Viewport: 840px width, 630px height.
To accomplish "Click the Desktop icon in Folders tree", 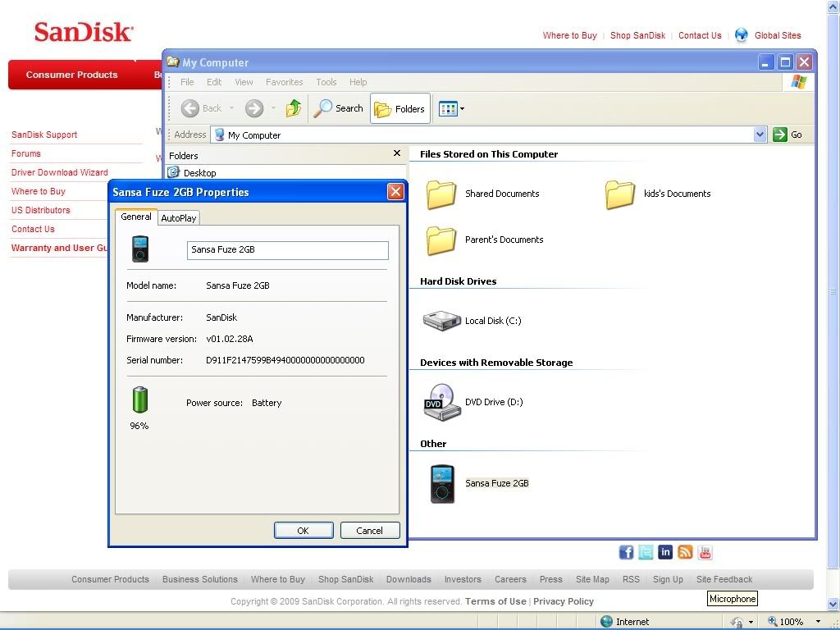I will (173, 172).
